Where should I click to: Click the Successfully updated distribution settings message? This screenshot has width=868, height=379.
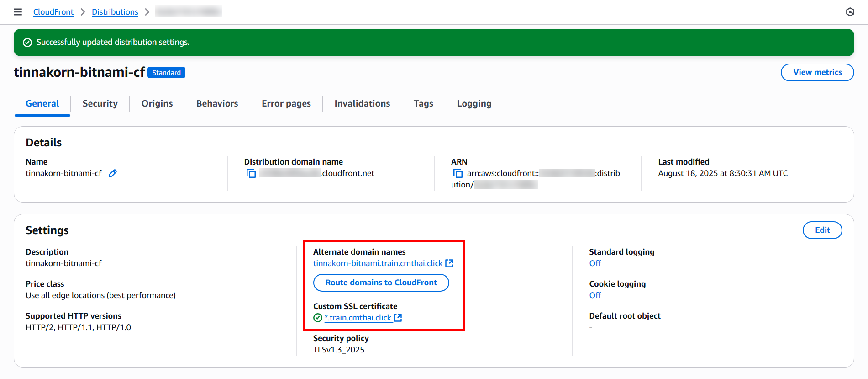(113, 42)
